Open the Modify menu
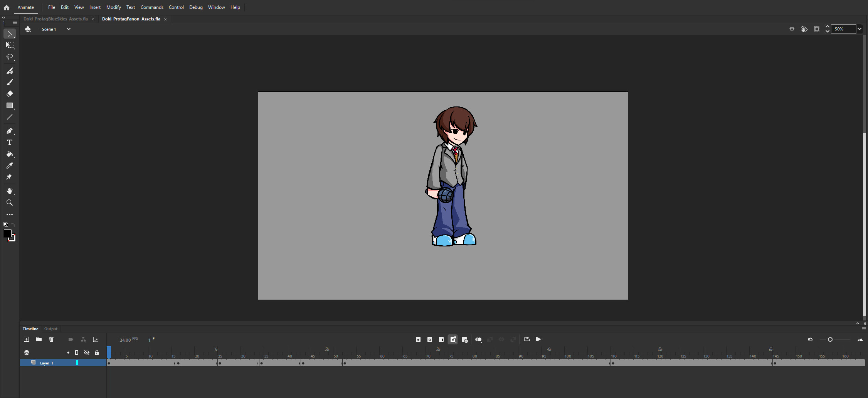 click(113, 7)
